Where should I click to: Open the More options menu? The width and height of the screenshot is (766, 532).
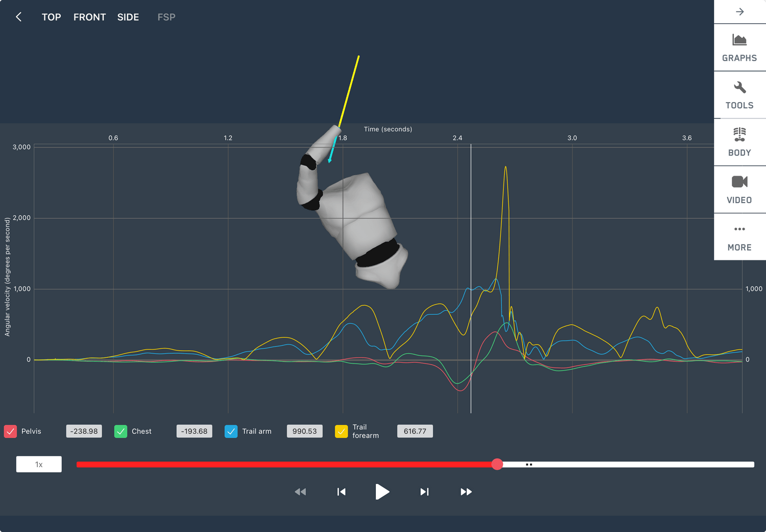(x=739, y=237)
